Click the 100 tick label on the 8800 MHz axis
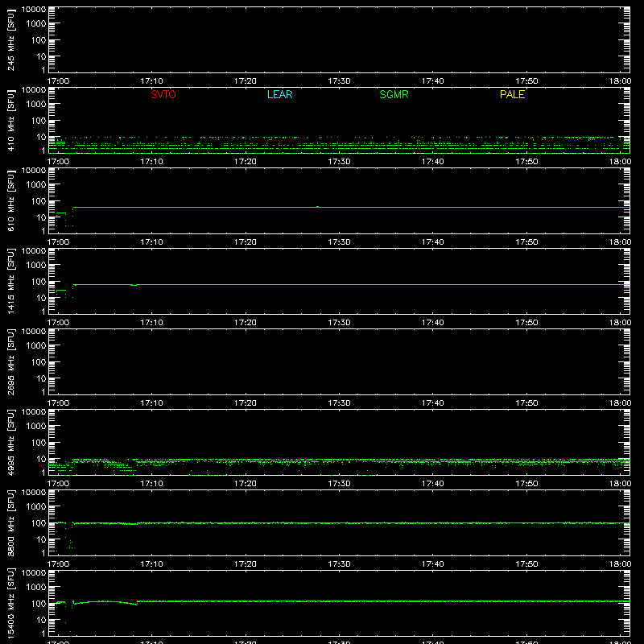 click(x=39, y=523)
